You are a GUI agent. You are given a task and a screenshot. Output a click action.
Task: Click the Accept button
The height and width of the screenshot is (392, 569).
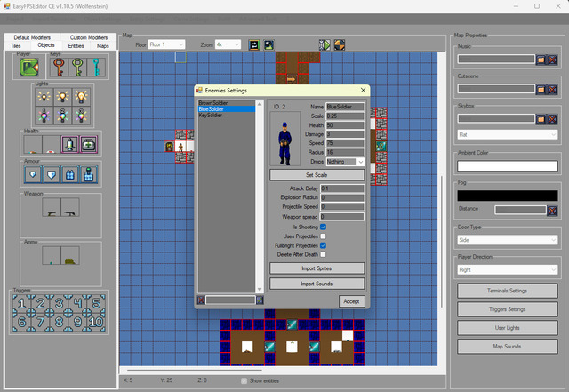pyautogui.click(x=351, y=301)
